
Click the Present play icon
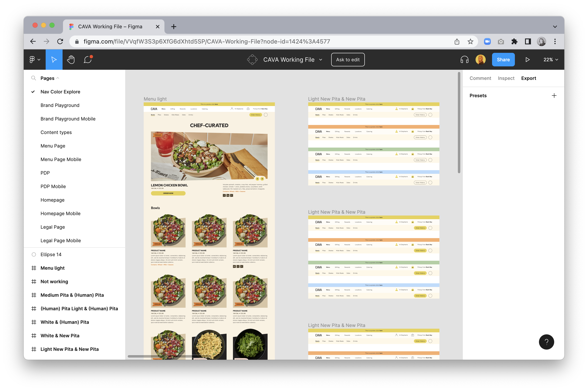coord(527,60)
